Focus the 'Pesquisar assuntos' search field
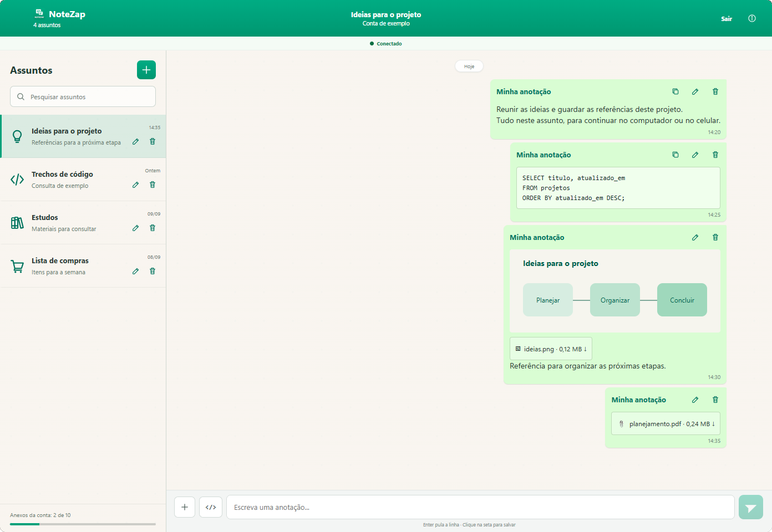This screenshot has height=532, width=772. (x=83, y=96)
